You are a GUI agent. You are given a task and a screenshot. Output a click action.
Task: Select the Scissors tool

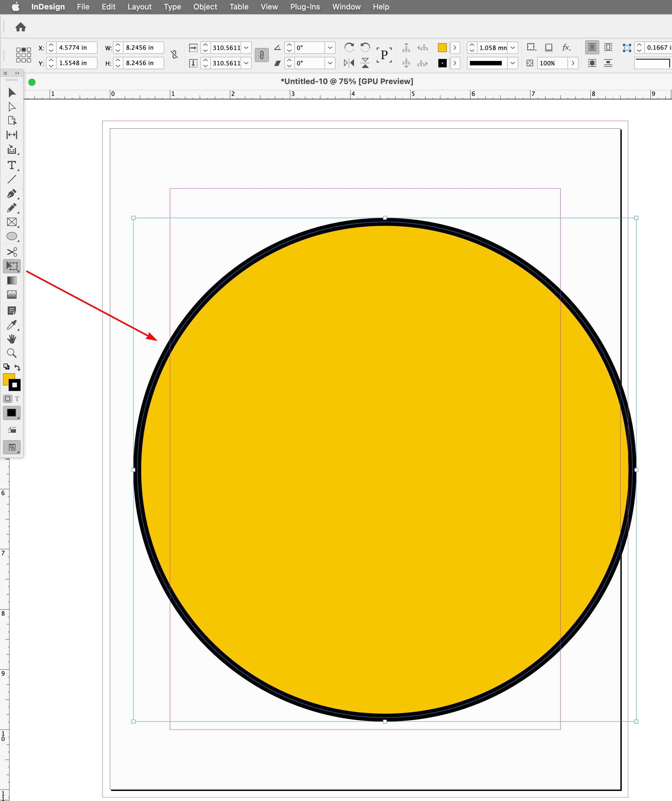(12, 252)
